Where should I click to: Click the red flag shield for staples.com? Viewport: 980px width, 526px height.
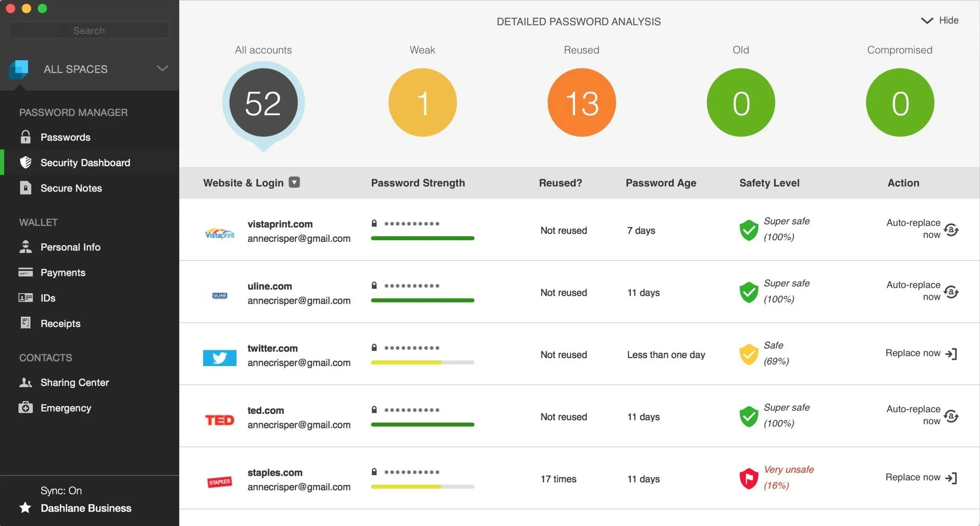coord(748,478)
